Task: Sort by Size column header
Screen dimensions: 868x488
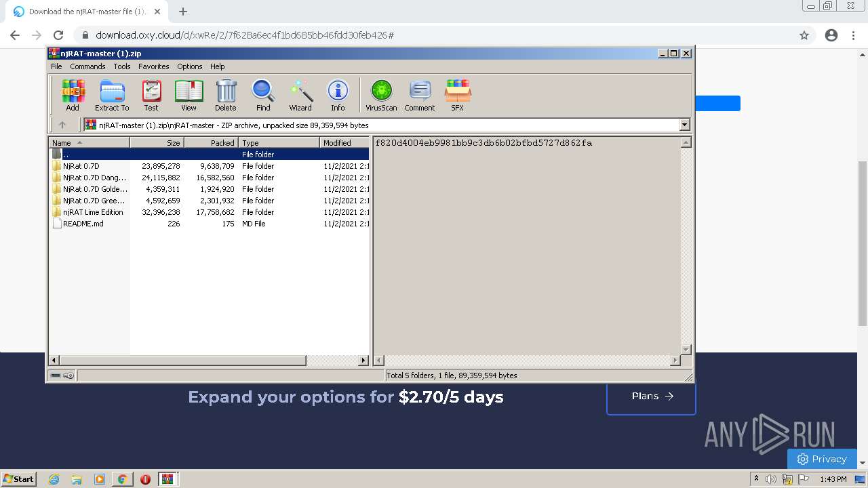Action: click(x=157, y=142)
